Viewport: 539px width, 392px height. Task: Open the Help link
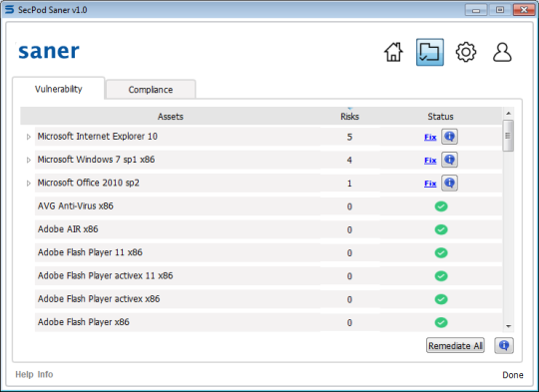[24, 374]
